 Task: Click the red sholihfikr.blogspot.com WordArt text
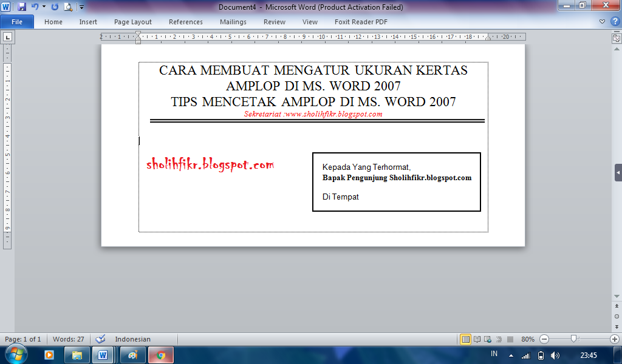tap(210, 164)
